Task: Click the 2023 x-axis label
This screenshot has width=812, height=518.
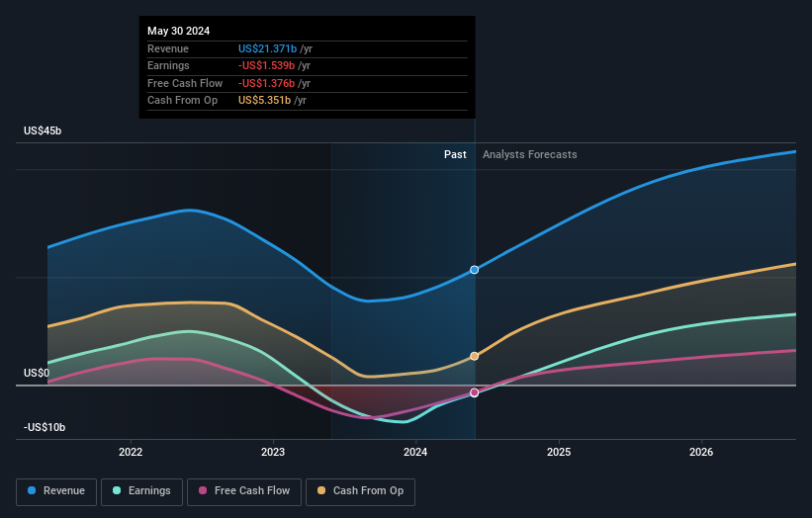Action: 273,452
